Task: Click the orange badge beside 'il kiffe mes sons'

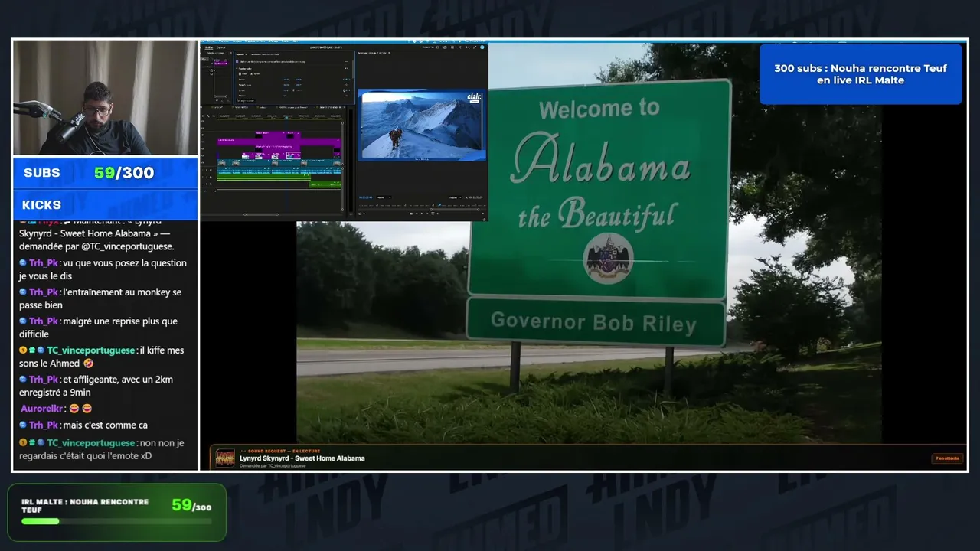Action: [24, 350]
